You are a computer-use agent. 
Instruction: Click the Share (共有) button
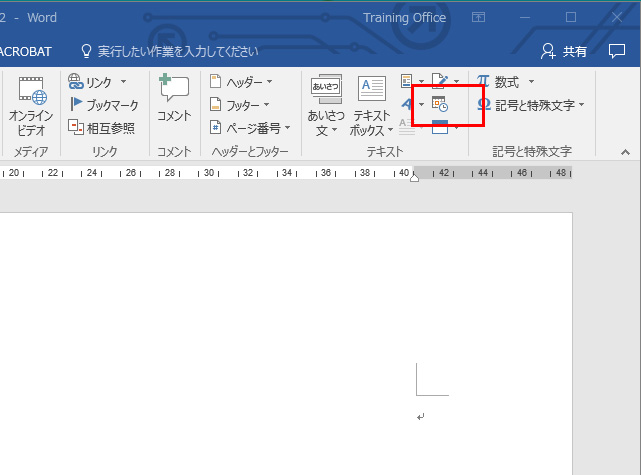pyautogui.click(x=564, y=51)
